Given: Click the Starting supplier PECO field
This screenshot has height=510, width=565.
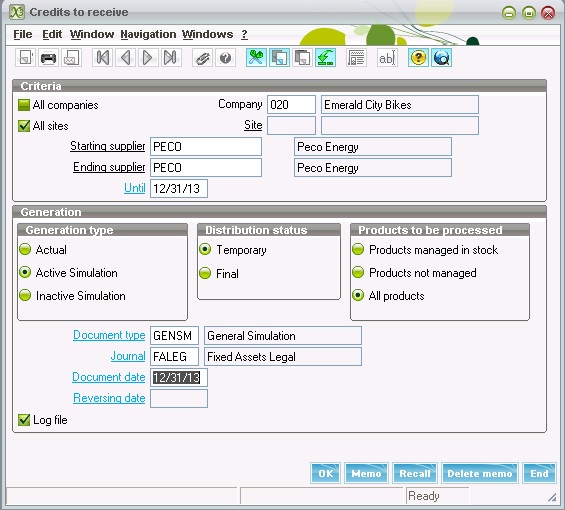Looking at the screenshot, I should coord(206,147).
